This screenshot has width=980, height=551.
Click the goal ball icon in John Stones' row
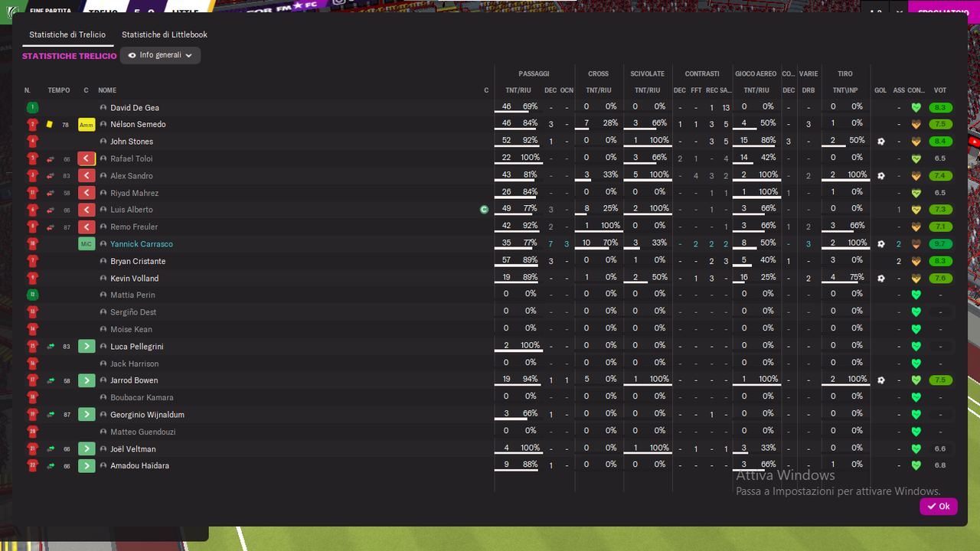click(x=881, y=142)
